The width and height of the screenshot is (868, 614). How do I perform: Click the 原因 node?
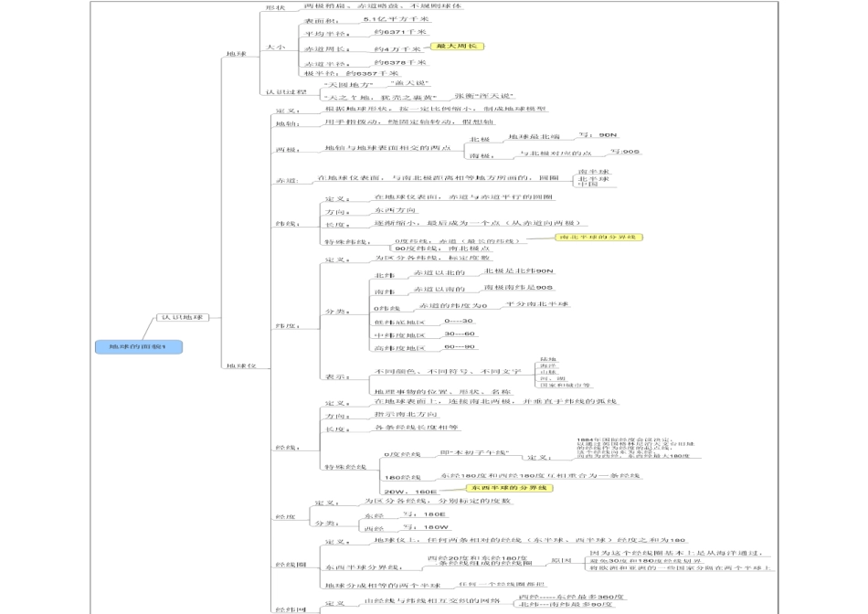click(561, 561)
